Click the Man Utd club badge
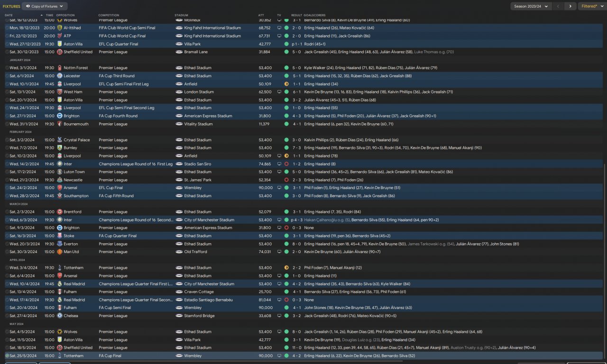The width and height of the screenshot is (607, 364). point(59,252)
